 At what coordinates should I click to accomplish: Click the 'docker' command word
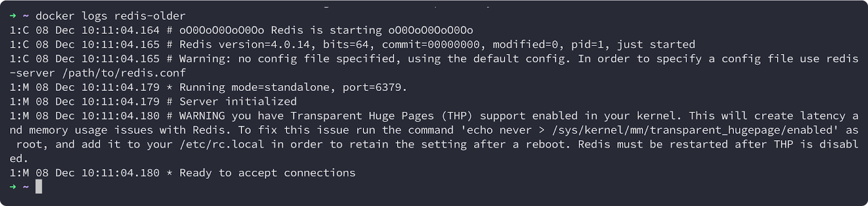pyautogui.click(x=55, y=16)
